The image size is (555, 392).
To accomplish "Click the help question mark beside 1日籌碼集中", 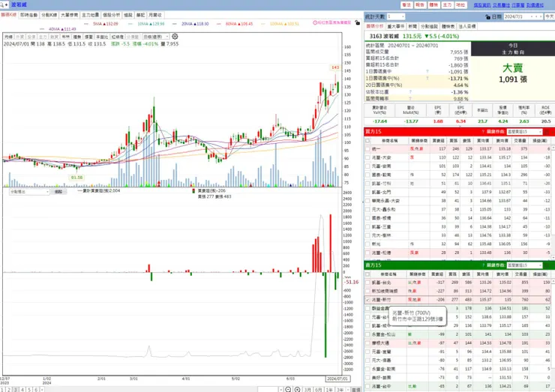I will point(427,71).
